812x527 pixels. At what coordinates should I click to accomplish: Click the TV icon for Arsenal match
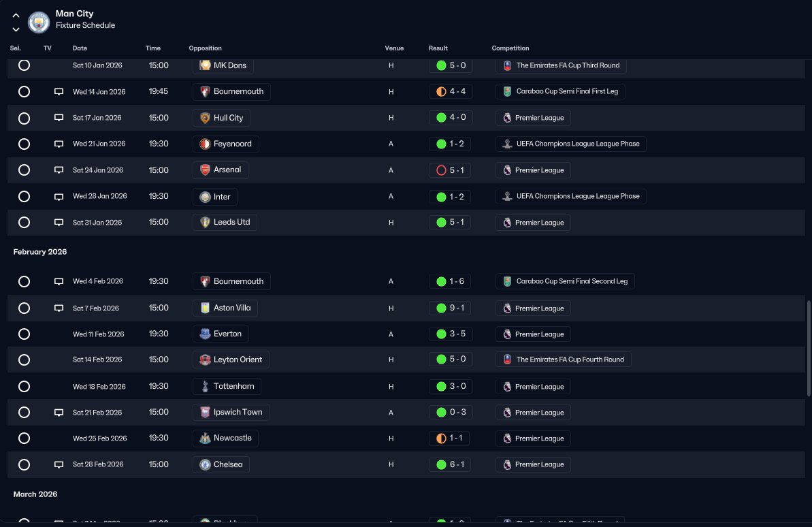pyautogui.click(x=59, y=170)
